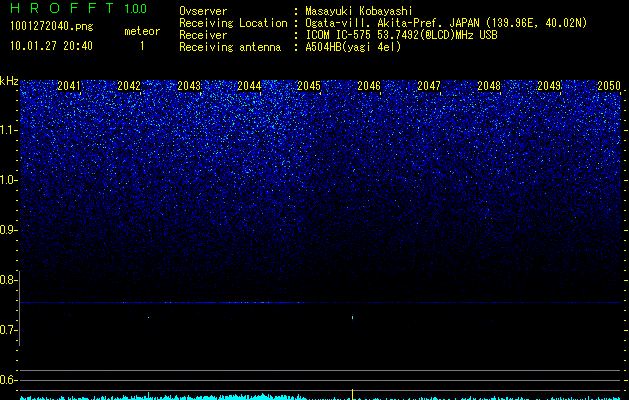
Task: Click the kHz axis unit label
Action: pos(9,81)
